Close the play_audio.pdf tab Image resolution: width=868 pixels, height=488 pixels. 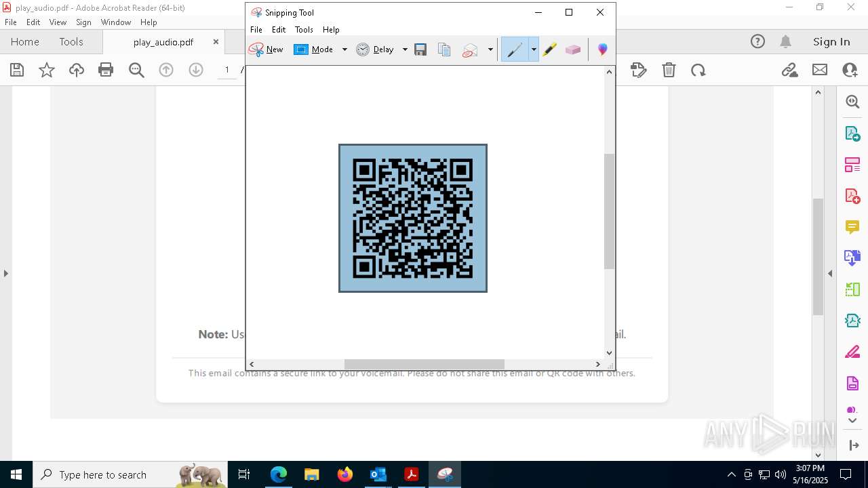[216, 41]
